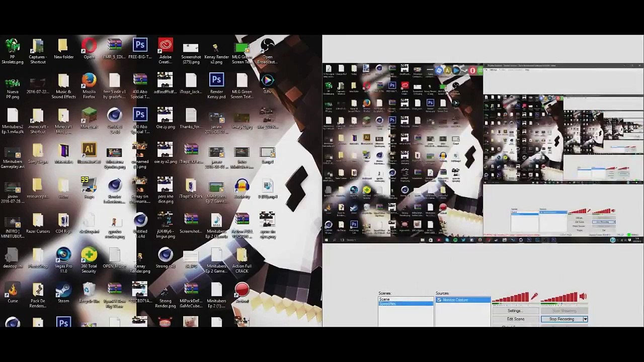Adjust the microphone volume bars in OBS

point(510,298)
